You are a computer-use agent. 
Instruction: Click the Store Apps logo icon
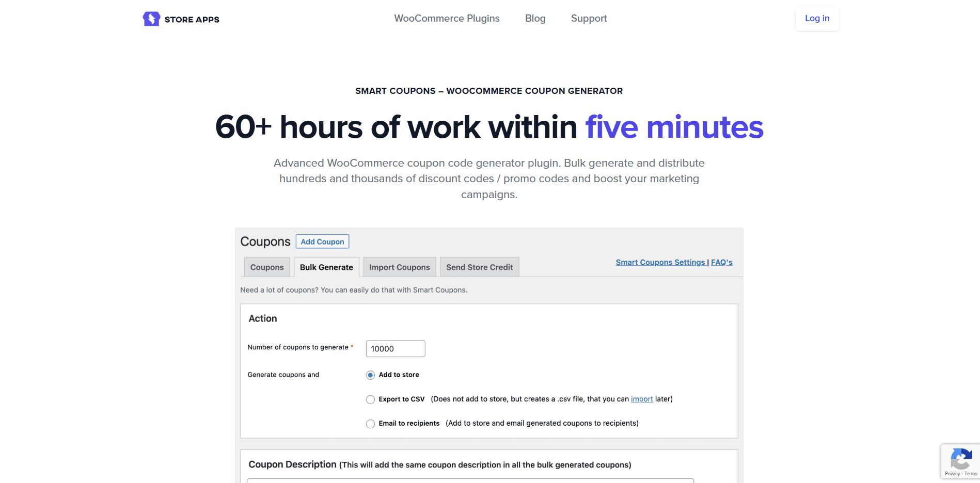pos(151,19)
